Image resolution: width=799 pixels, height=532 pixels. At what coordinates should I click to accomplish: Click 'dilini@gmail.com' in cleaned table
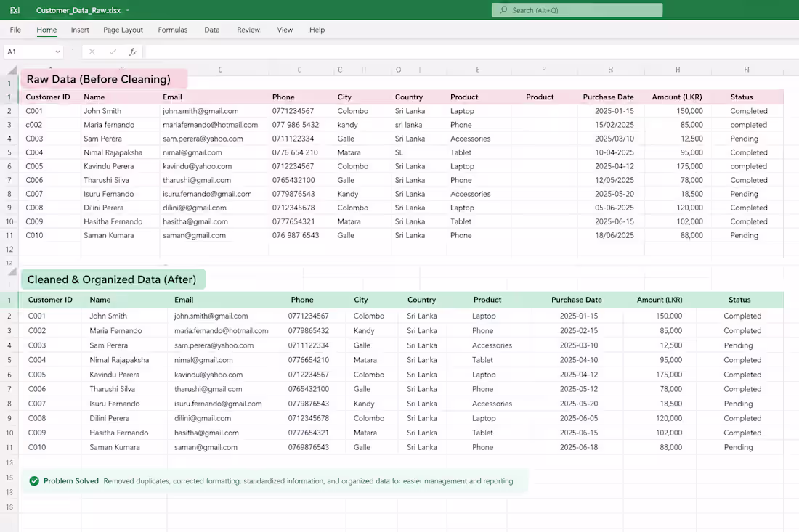point(203,418)
